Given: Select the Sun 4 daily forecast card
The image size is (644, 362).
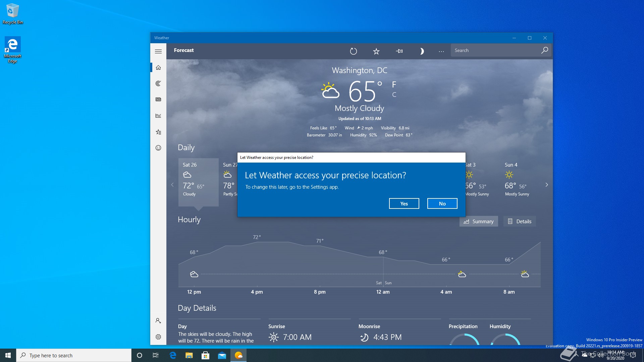Looking at the screenshot, I should coord(520,182).
